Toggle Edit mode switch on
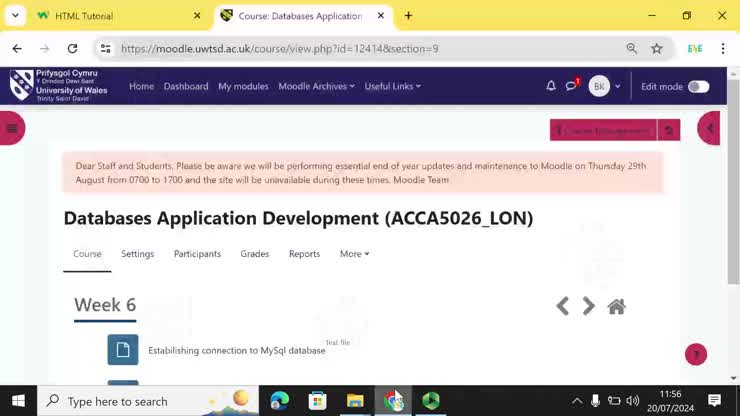Viewport: 740px width, 416px height. pos(698,87)
